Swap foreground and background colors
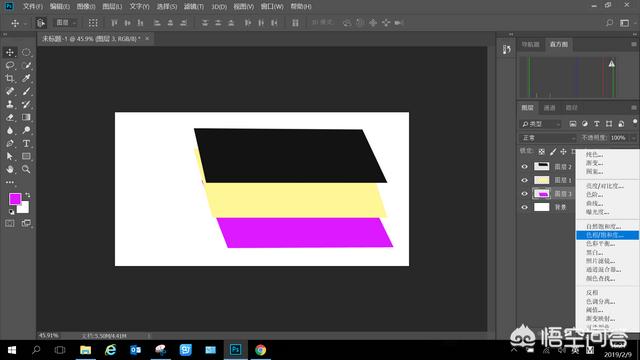640x360 pixels. [28, 195]
